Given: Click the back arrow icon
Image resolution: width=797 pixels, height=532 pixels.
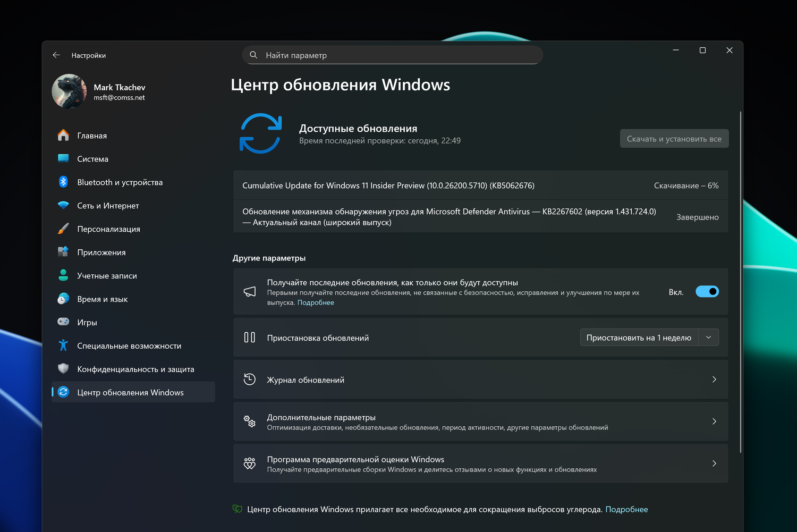Looking at the screenshot, I should tap(56, 55).
